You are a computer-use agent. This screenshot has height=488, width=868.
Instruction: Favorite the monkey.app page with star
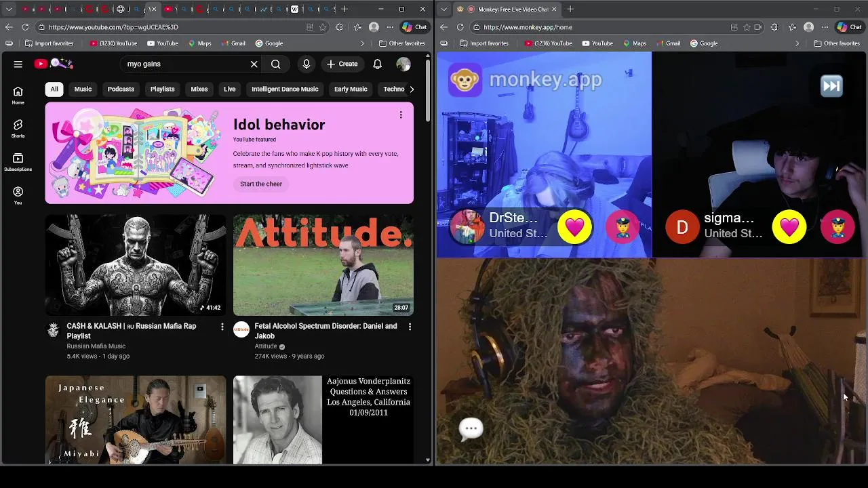[x=747, y=27]
